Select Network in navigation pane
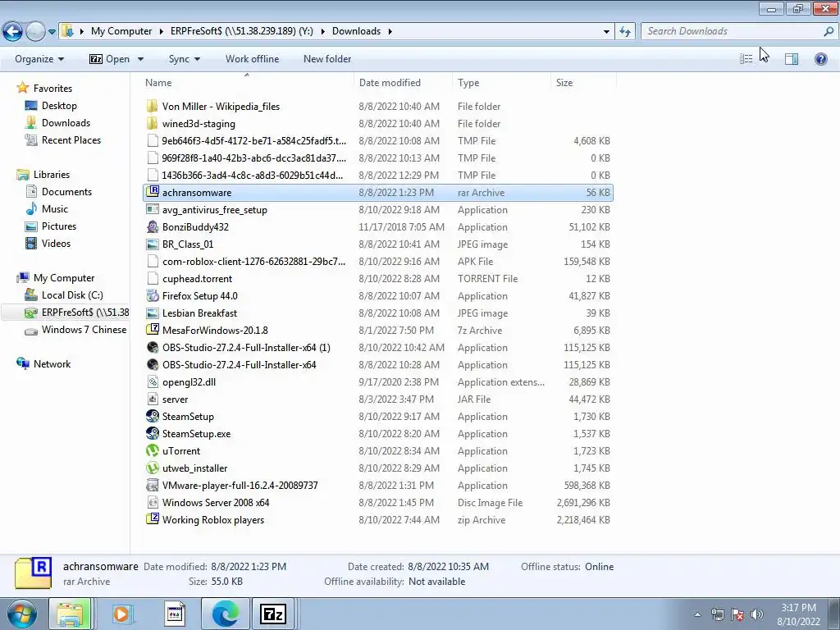Viewport: 840px width, 630px height. (x=52, y=363)
